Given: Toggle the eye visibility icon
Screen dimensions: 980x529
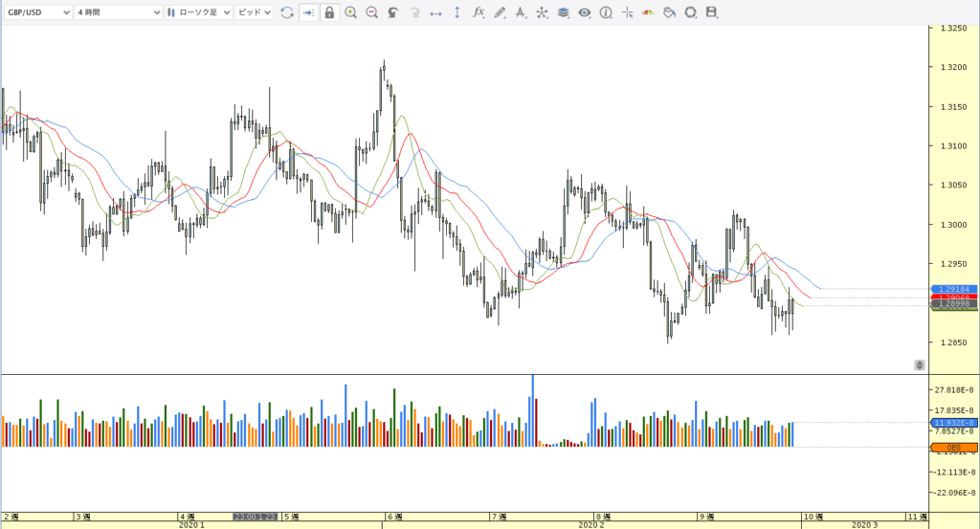Looking at the screenshot, I should (x=584, y=12).
